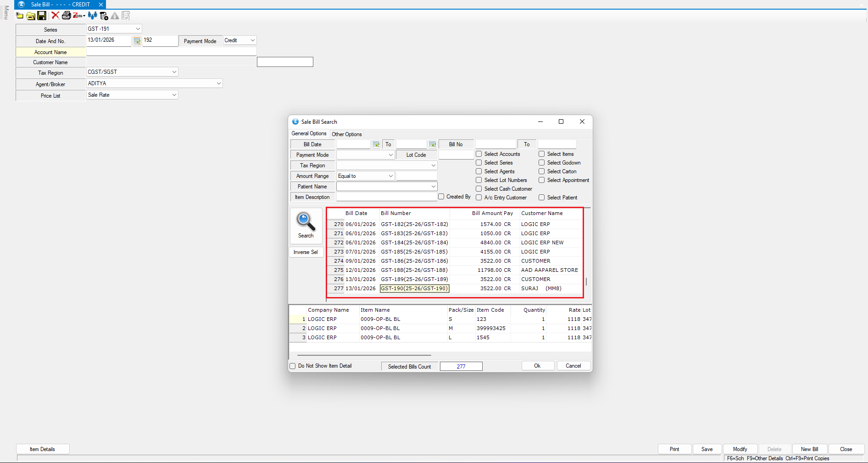Click the open folder toolbar icon
868x463 pixels.
click(31, 16)
